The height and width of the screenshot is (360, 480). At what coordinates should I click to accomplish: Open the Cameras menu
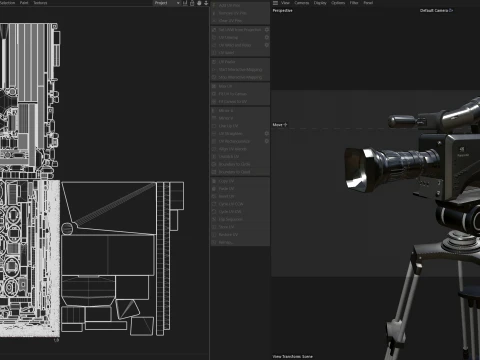(x=302, y=3)
